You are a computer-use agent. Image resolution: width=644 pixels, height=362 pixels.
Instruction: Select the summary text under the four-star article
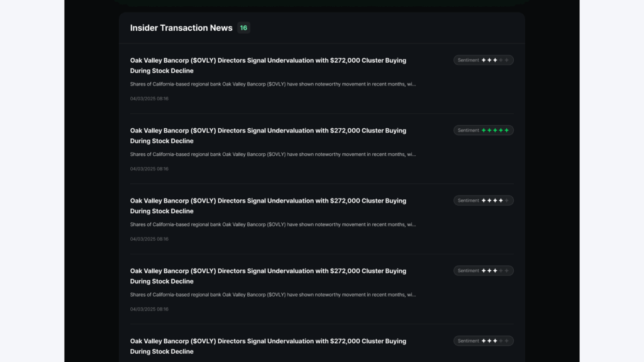click(x=273, y=224)
